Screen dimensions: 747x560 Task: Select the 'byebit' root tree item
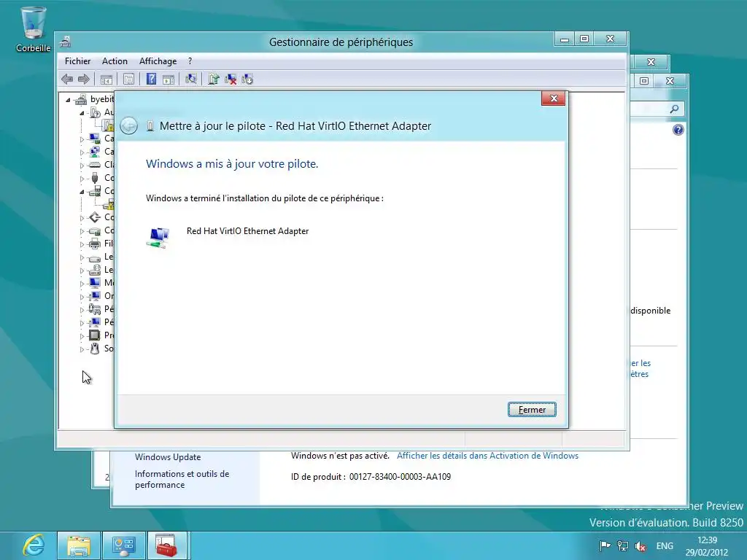point(102,99)
